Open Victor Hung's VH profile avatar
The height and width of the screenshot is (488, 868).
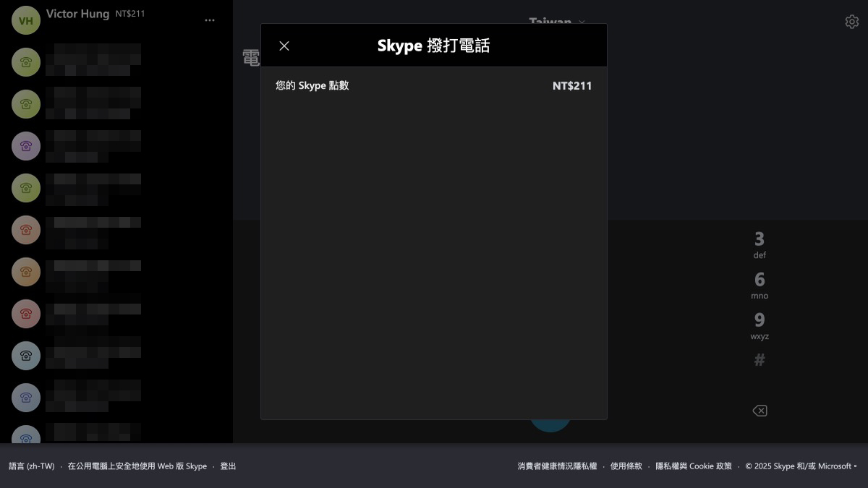click(x=26, y=20)
